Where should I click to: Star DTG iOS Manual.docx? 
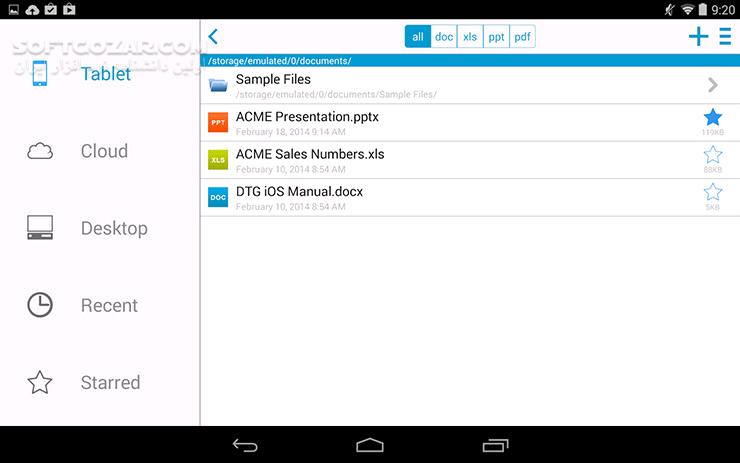(713, 192)
